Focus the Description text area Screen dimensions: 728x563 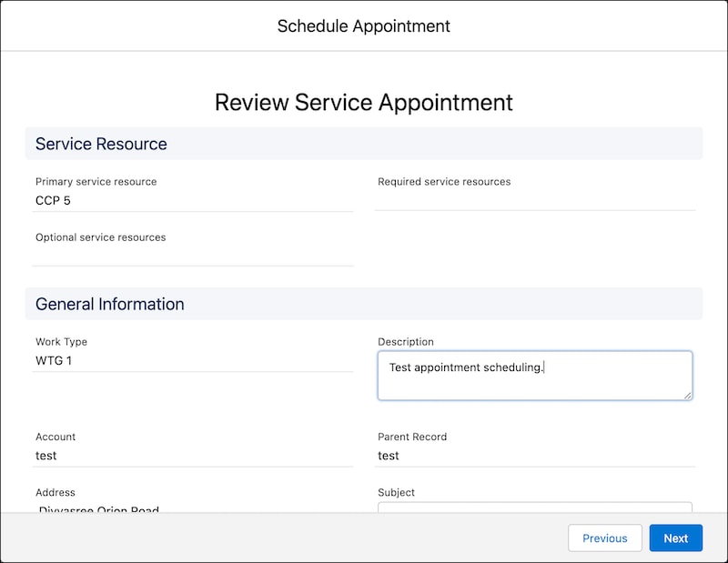tap(535, 376)
